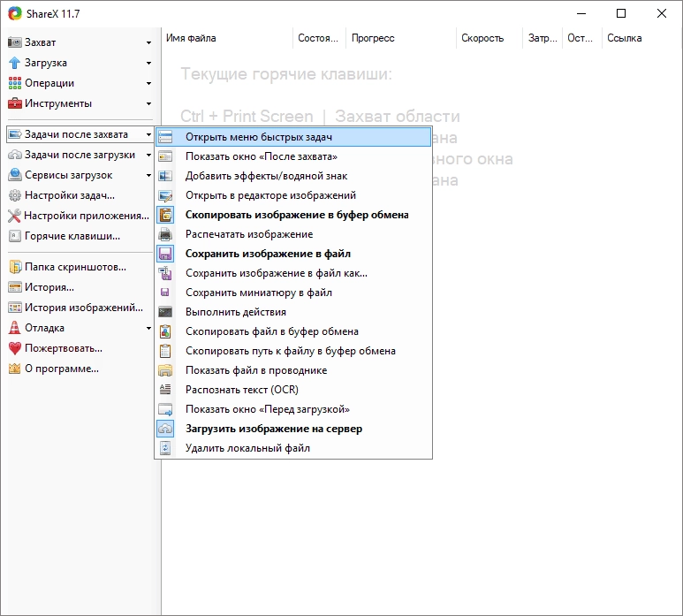Open the sidebar item labeled Настройки приложения...
The image size is (683, 616).
pos(80,216)
